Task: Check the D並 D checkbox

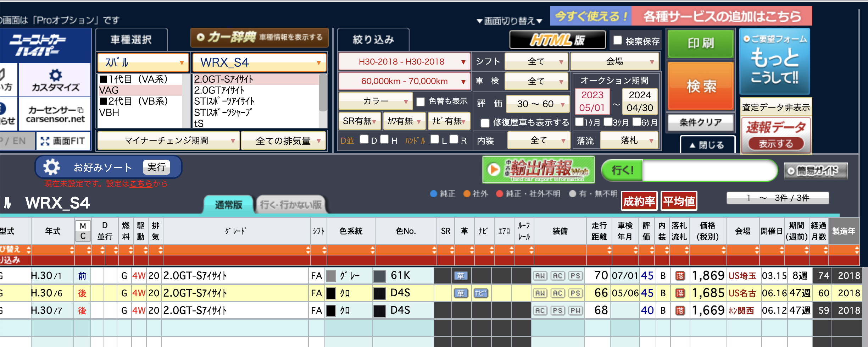Action: tap(364, 139)
